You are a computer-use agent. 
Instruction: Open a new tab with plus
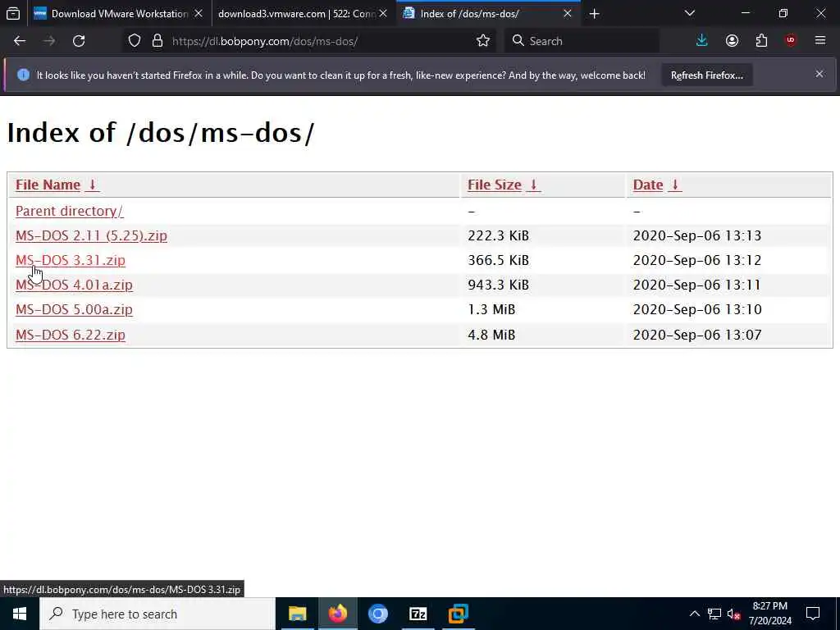click(594, 13)
